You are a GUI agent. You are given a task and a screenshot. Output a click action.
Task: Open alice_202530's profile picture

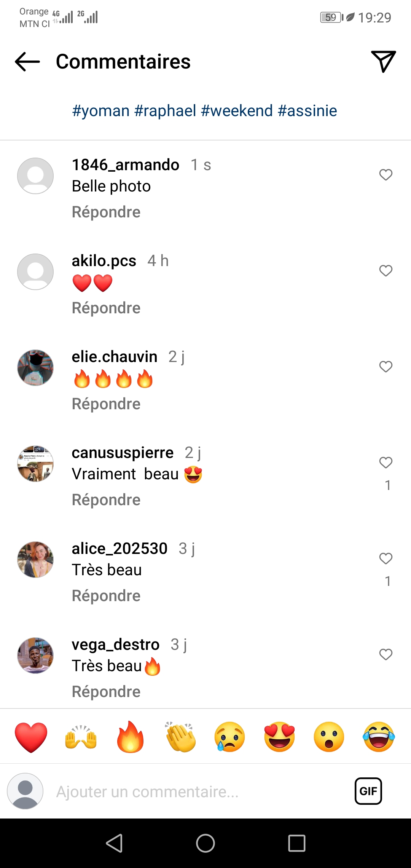(35, 560)
